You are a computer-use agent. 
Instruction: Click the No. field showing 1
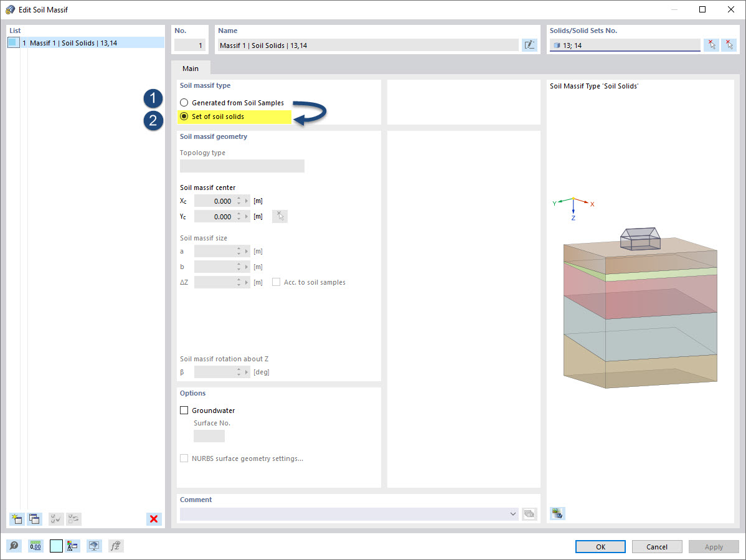tap(190, 45)
